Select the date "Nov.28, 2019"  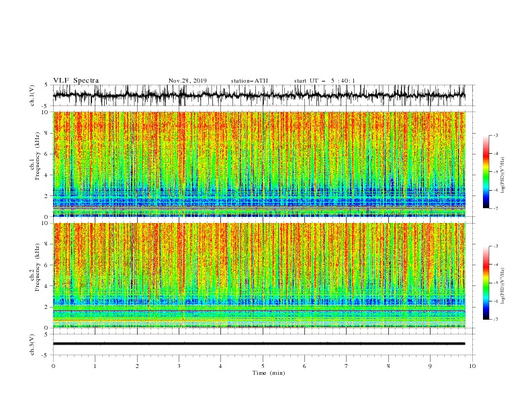point(187,81)
